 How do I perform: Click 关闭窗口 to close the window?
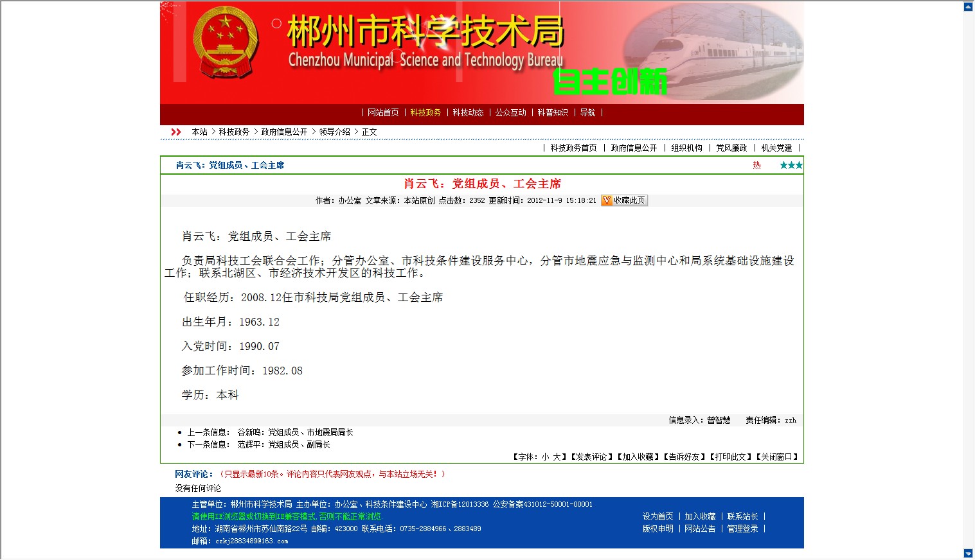776,457
